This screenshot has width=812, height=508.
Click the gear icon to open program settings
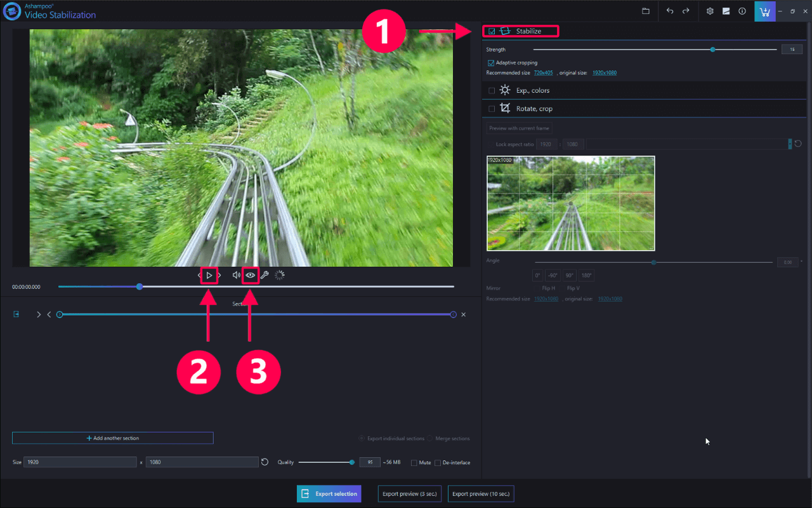[x=710, y=11]
